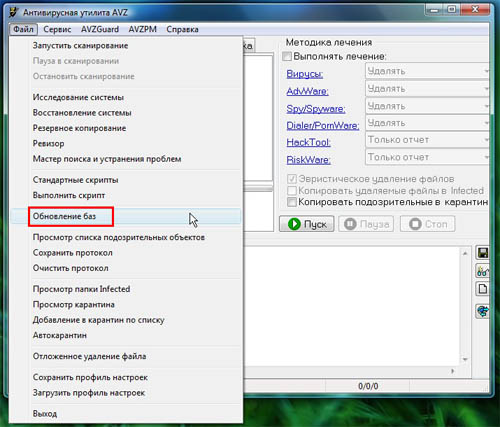
Task: Select Добавление в карантин по списку
Action: coord(126,320)
